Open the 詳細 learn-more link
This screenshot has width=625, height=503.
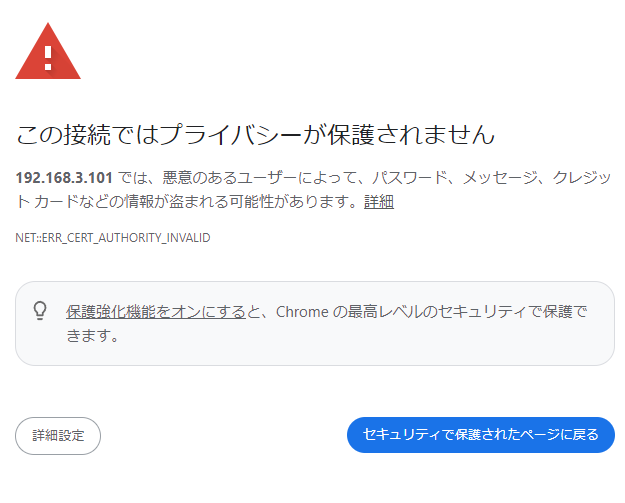pos(378,202)
